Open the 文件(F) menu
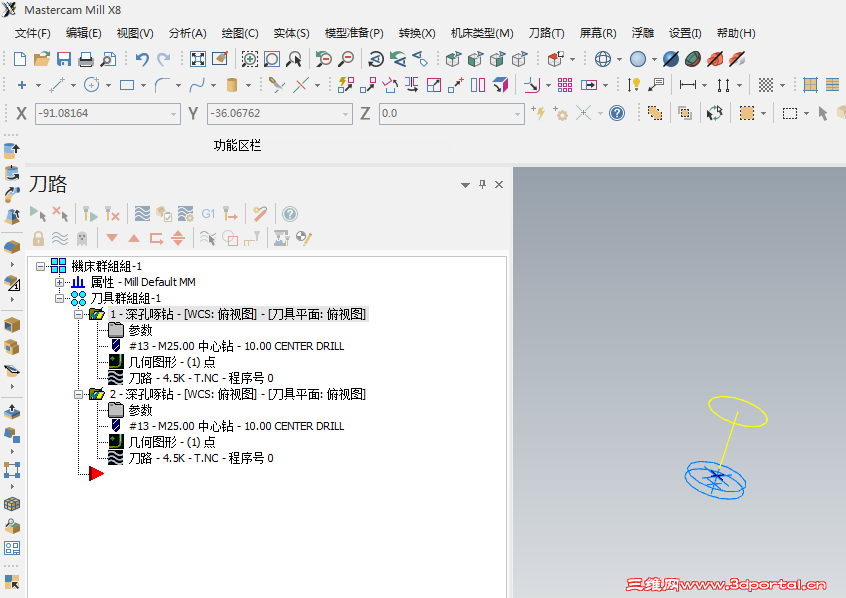This screenshot has height=598, width=846. (x=32, y=33)
